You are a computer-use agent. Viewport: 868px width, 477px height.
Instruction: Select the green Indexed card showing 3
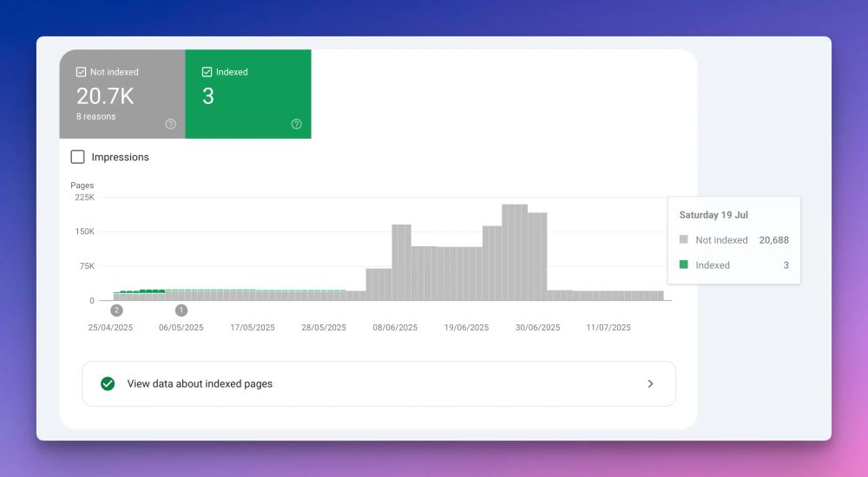tap(248, 94)
